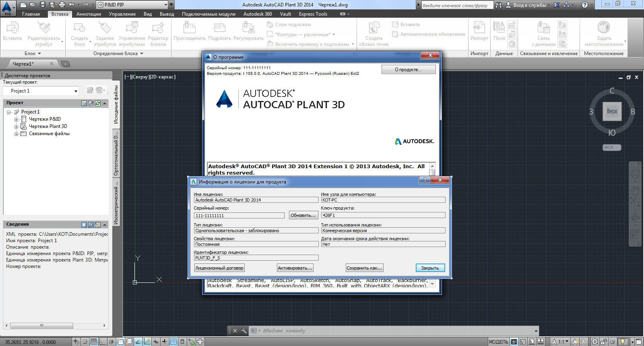Click the Обновить... button next to serial number
Viewport: 644px width, 346px height.
pos(303,215)
